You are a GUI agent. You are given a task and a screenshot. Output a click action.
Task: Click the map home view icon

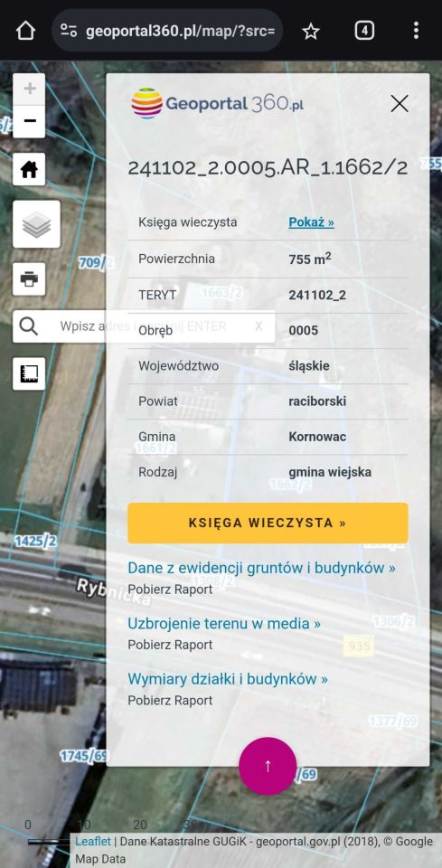pos(29,169)
